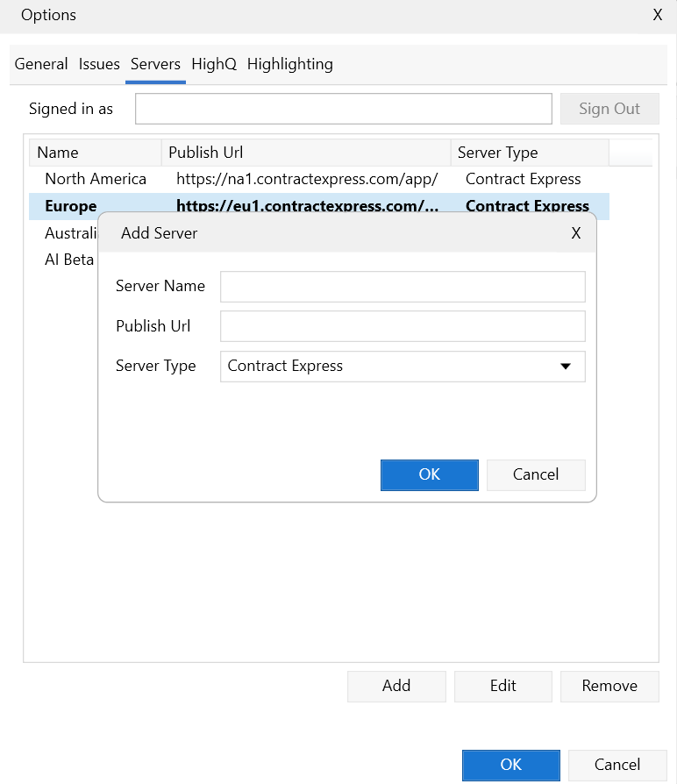
Task: Switch to the General tab
Action: (x=41, y=64)
